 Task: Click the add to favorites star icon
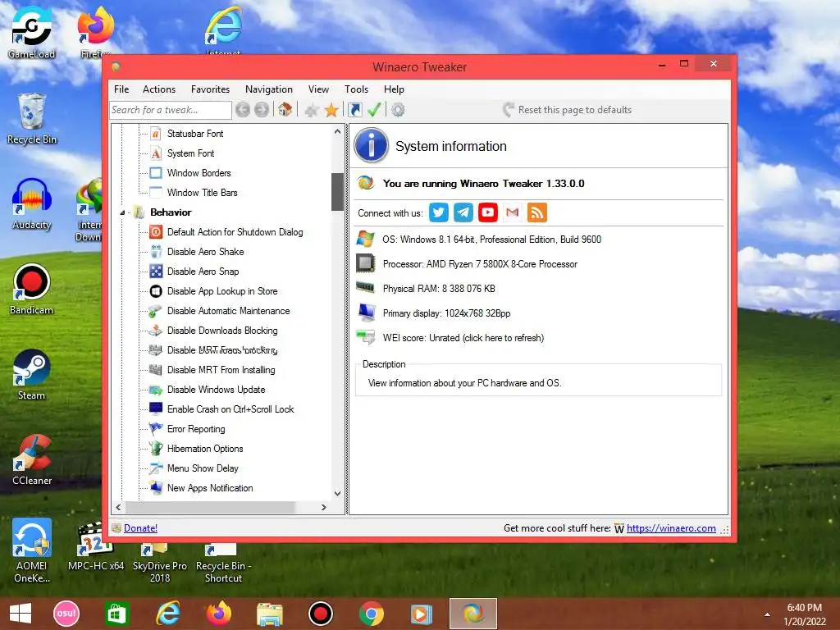[x=311, y=111]
